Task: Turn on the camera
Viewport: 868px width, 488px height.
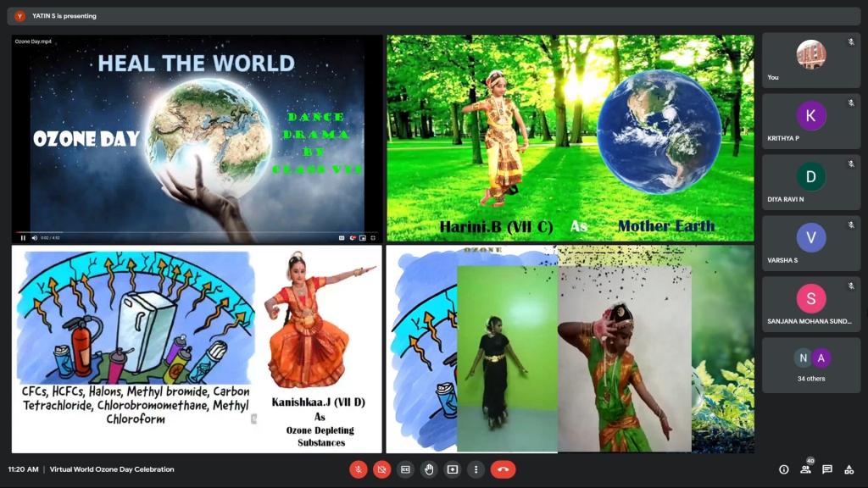Action: click(382, 469)
